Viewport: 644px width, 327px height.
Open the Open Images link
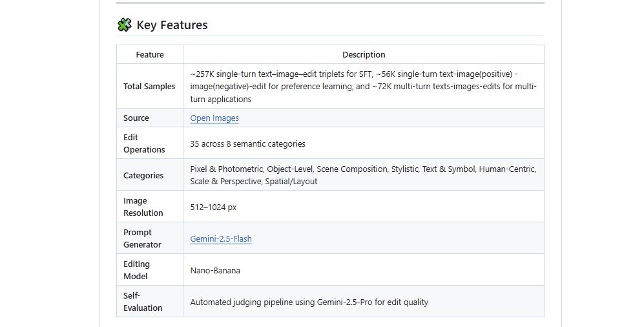click(x=214, y=118)
